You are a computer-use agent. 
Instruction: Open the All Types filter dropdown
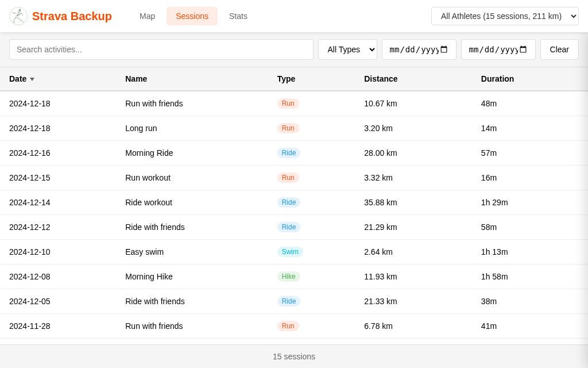tap(347, 49)
